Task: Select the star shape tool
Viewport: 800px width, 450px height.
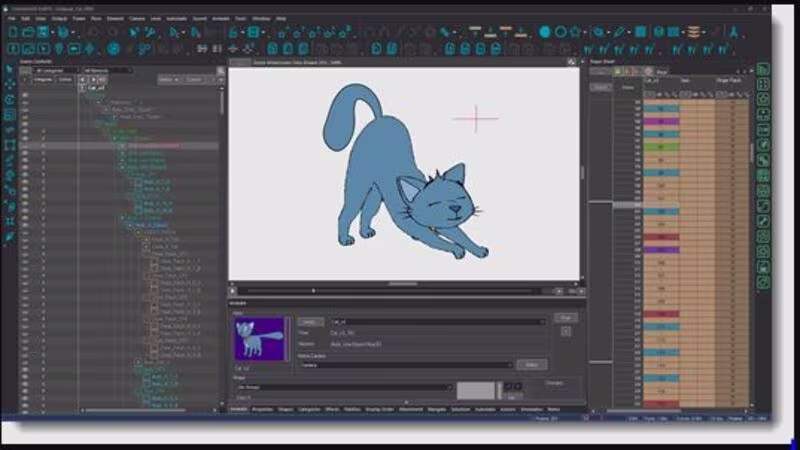Action: point(576,32)
